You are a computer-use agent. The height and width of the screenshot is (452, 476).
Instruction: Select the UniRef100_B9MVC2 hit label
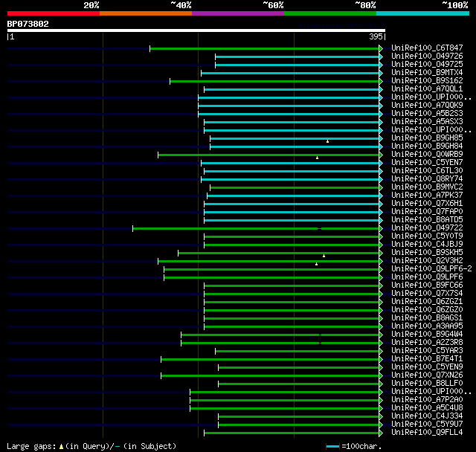point(427,187)
